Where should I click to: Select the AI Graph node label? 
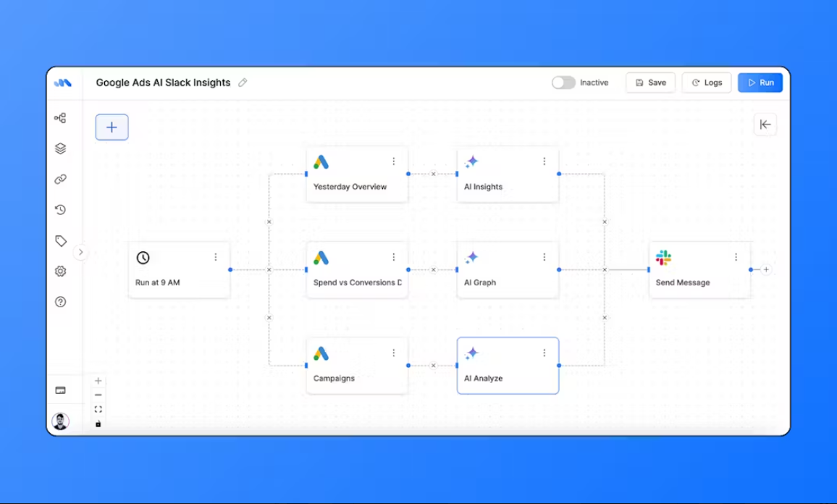[x=480, y=282]
